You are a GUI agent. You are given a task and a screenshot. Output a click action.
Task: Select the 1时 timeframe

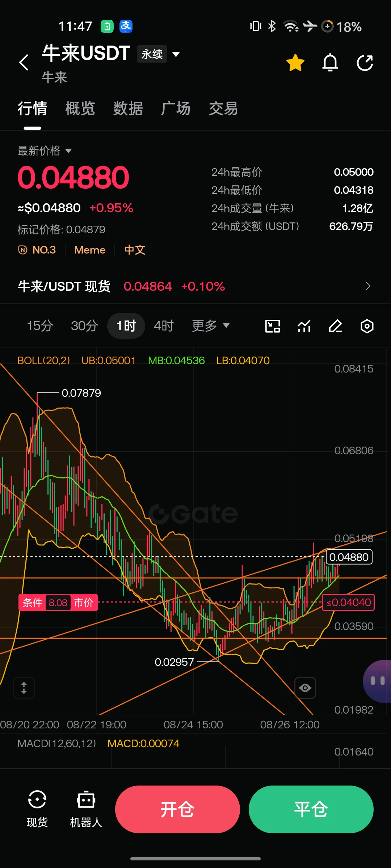pyautogui.click(x=126, y=326)
